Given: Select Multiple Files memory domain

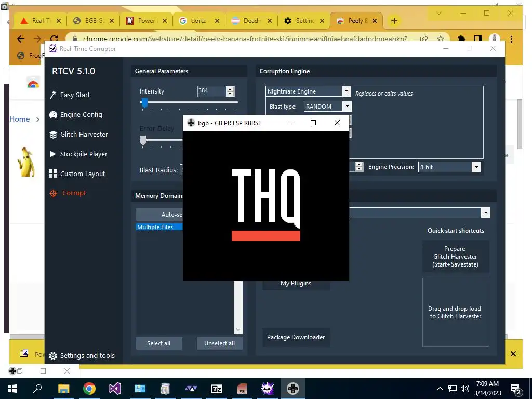Looking at the screenshot, I should click(x=159, y=227).
